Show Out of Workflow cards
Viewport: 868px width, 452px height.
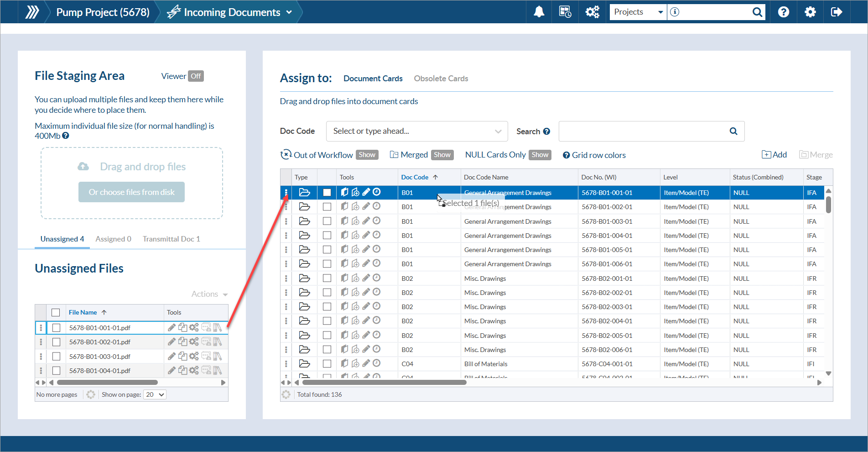(x=367, y=155)
